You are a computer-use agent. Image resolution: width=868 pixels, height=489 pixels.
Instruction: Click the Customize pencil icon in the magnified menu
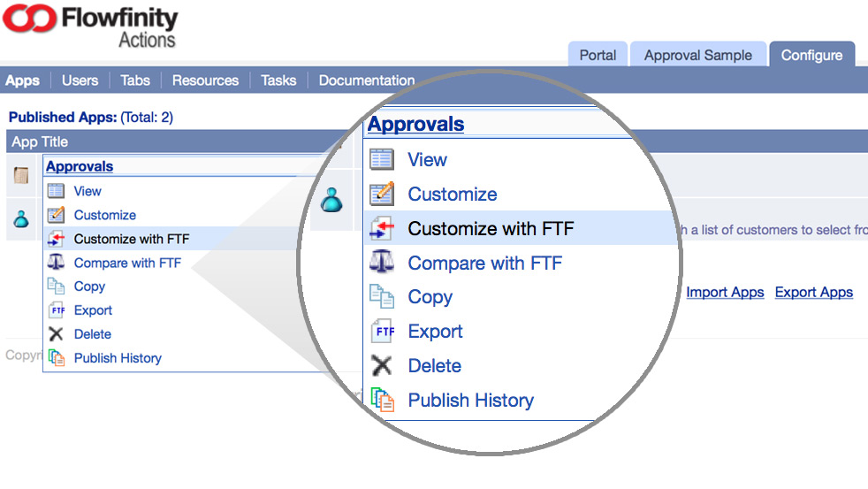pos(382,194)
